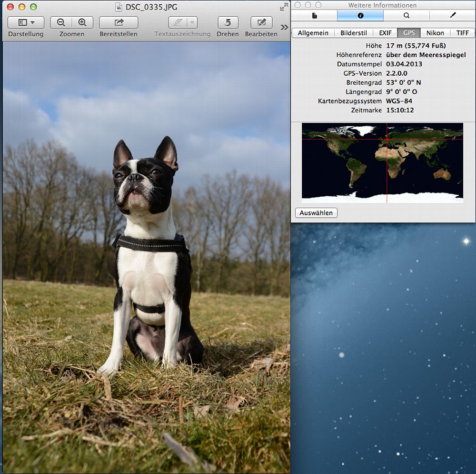The image size is (476, 474).
Task: Switch to the Allgemein tab
Action: click(x=313, y=33)
